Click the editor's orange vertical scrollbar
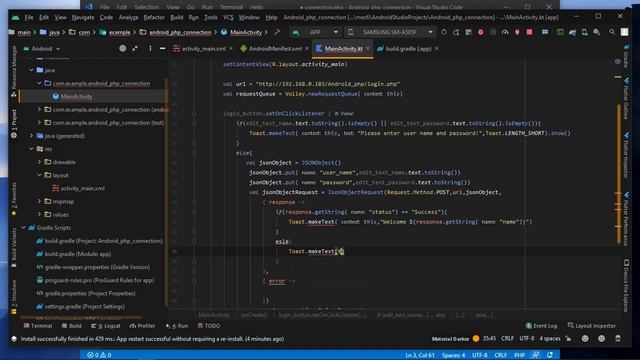The image size is (640, 360). (x=618, y=174)
